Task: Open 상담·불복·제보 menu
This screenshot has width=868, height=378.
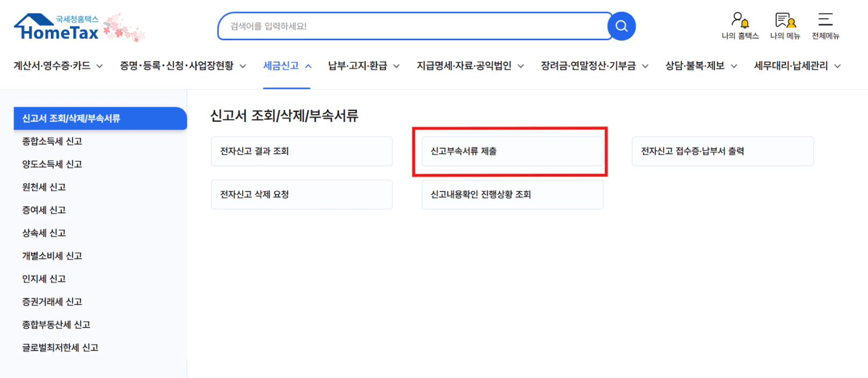Action: pos(701,66)
